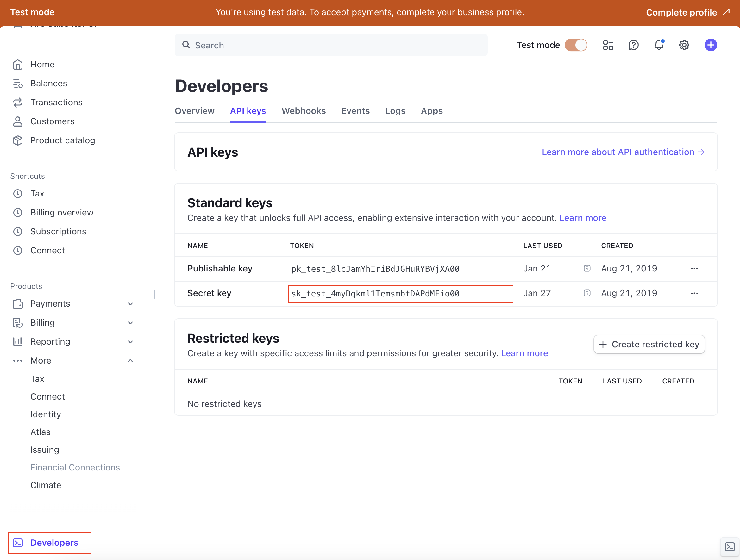The width and height of the screenshot is (740, 560).
Task: Click the publishable key token pk_test_8lcJam…
Action: [x=375, y=269]
